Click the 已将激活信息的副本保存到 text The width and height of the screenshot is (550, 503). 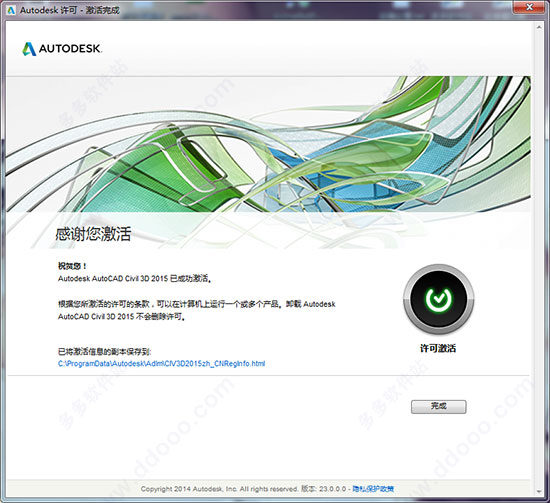point(105,351)
